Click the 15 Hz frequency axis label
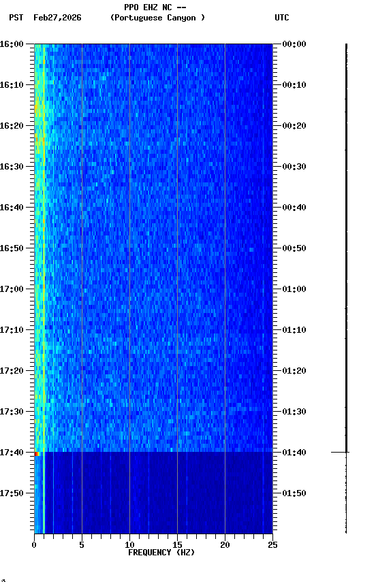Screen dimensions: 376x588 [177, 545]
